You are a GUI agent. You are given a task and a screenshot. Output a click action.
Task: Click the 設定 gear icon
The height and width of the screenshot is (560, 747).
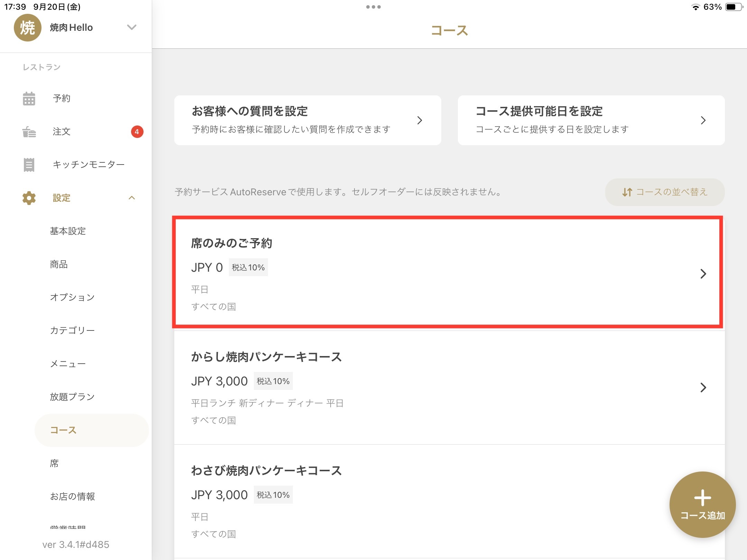click(29, 198)
